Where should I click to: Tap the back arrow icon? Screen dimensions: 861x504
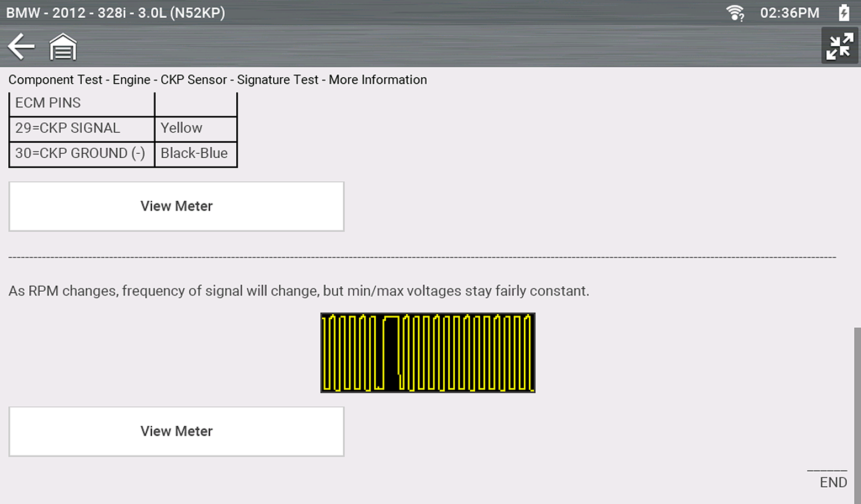(x=21, y=46)
